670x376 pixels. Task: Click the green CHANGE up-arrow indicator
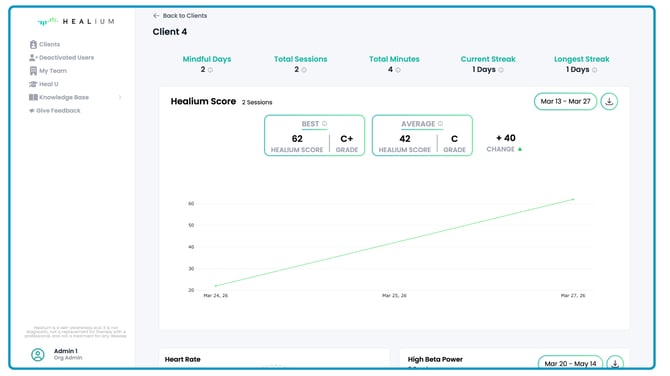pyautogui.click(x=520, y=149)
